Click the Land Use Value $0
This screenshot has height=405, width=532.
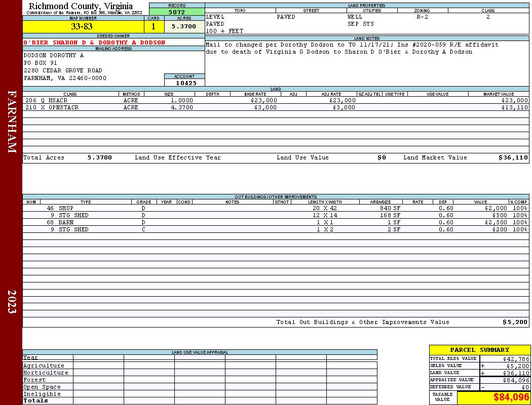pos(382,157)
